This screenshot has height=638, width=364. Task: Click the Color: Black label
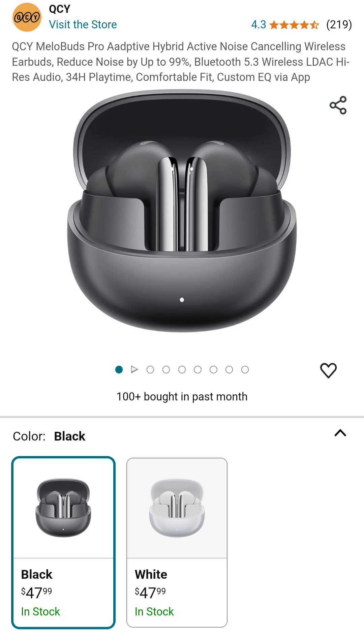(49, 436)
